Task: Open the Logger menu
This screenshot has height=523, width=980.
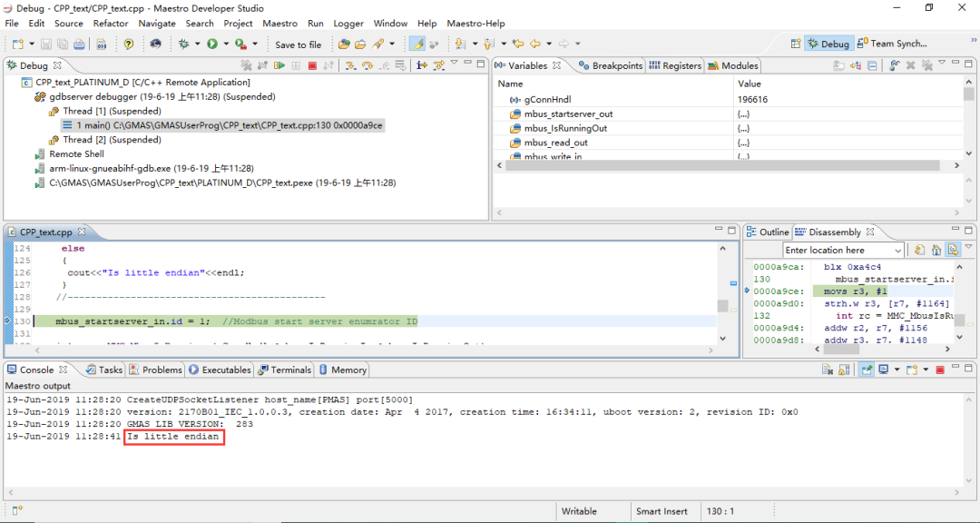Action: coord(348,23)
